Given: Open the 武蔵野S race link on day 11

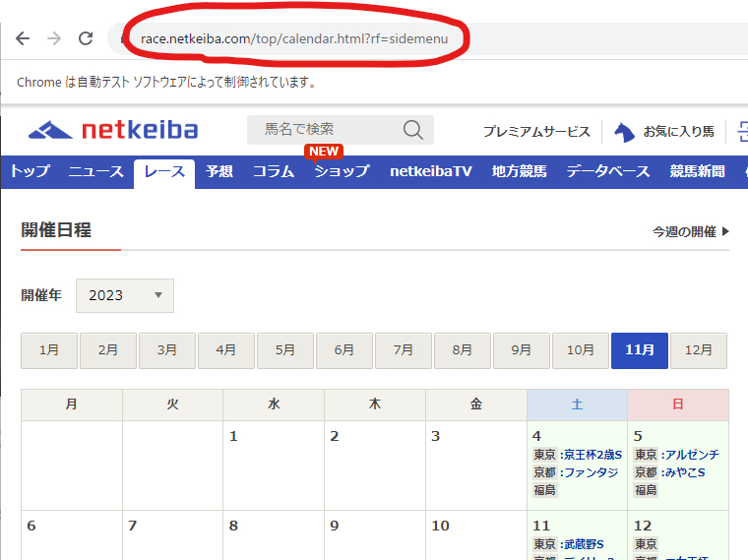Looking at the screenshot, I should [x=585, y=544].
